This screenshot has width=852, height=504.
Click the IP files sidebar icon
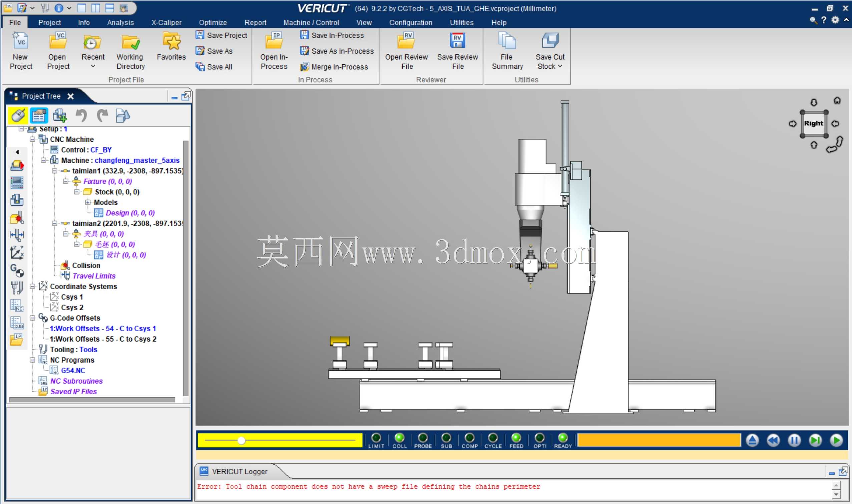[17, 340]
